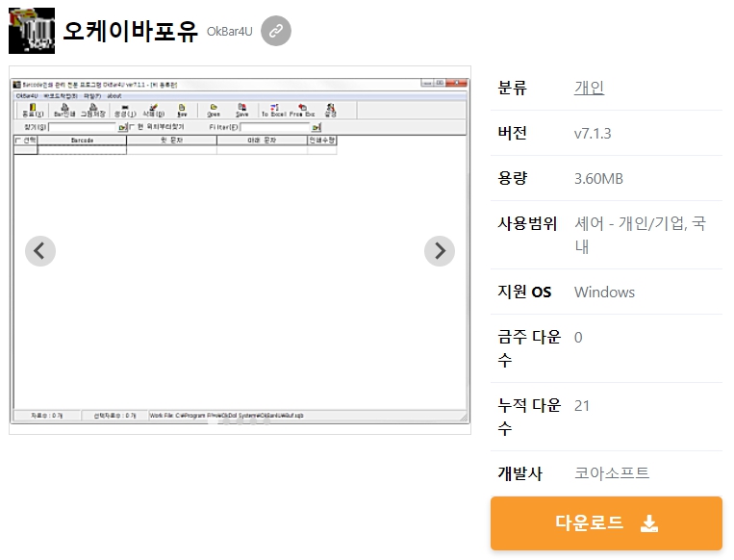
Task: Click the 오케이바포유 barcode app logo
Action: click(x=32, y=31)
